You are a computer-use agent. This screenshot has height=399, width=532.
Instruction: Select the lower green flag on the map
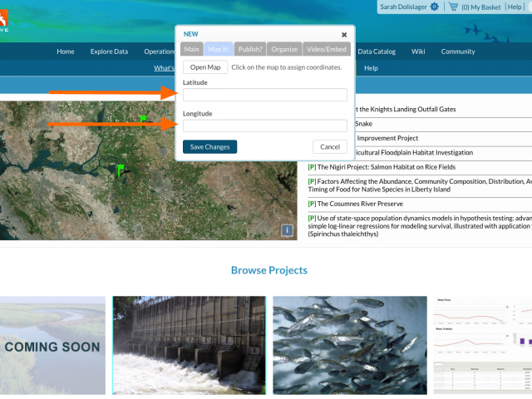pos(121,170)
